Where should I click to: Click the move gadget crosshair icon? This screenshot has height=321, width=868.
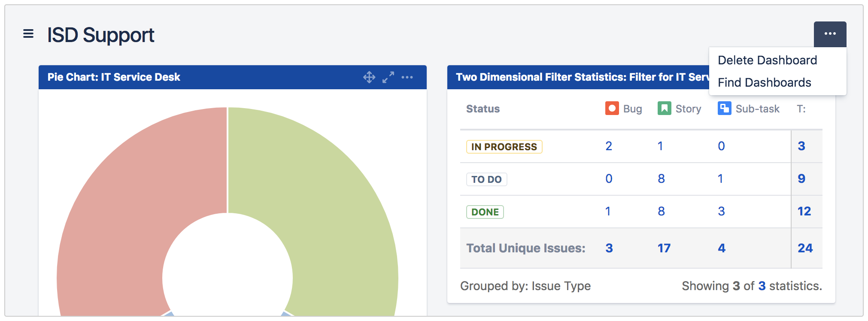click(369, 77)
